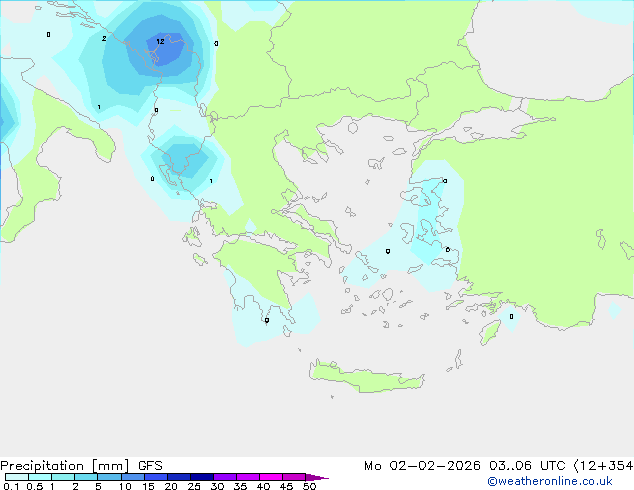The width and height of the screenshot is (634, 490).
Task: Click the 1–2 mm legend color swatch
Action: (x=63, y=477)
